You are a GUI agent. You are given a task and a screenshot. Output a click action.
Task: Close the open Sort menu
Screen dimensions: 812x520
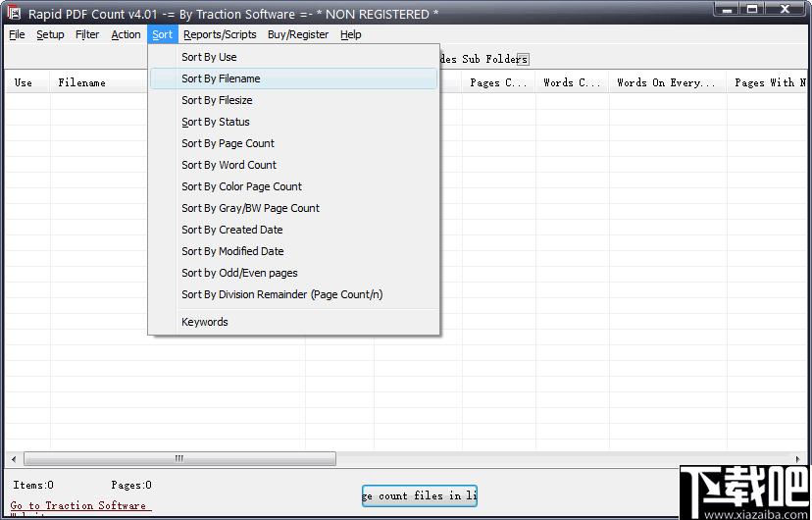162,34
